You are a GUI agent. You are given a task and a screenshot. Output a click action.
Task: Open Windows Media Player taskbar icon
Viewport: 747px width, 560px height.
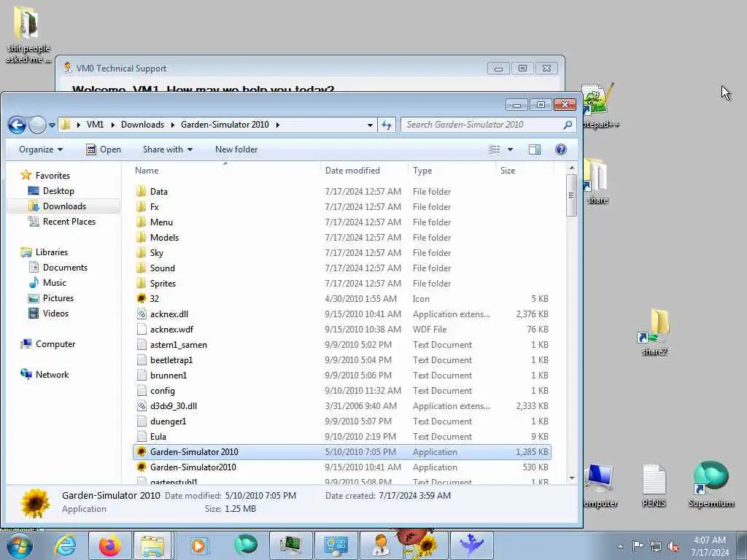tap(198, 545)
